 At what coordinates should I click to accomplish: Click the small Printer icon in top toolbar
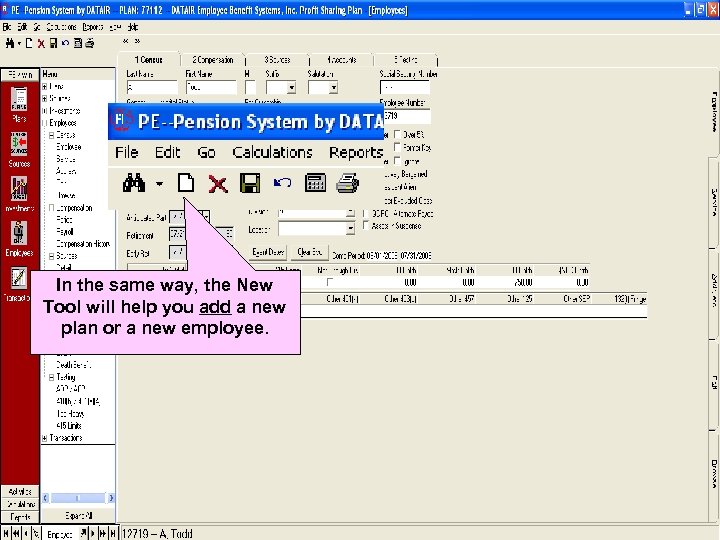[x=90, y=43]
